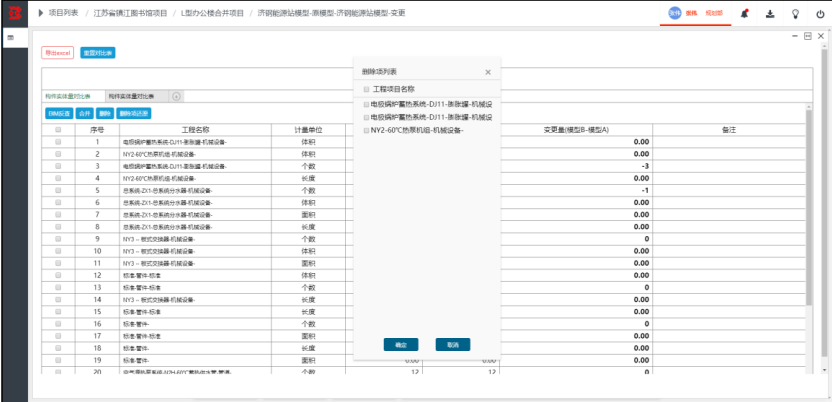This screenshot has width=832, height=402.
Task: Add a new comparison table tab
Action: tap(177, 96)
